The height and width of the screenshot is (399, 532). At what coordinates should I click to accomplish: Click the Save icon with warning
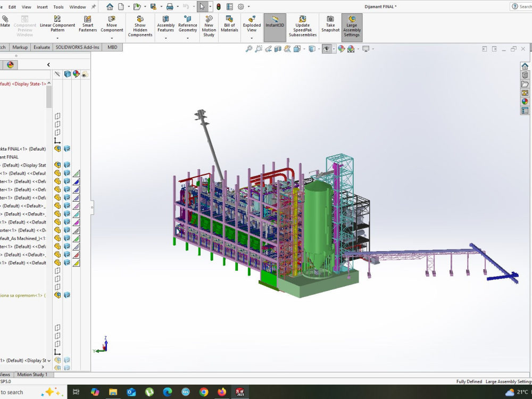(x=153, y=6)
